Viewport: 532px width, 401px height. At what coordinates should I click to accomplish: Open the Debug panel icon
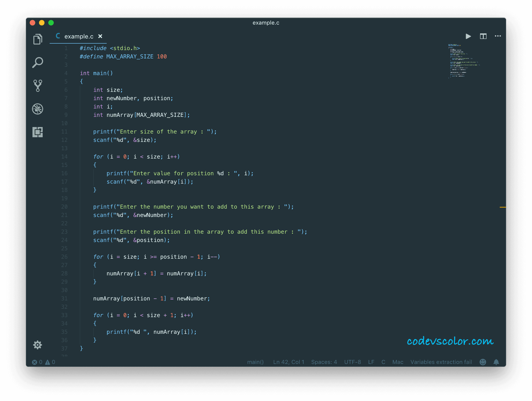(x=38, y=109)
